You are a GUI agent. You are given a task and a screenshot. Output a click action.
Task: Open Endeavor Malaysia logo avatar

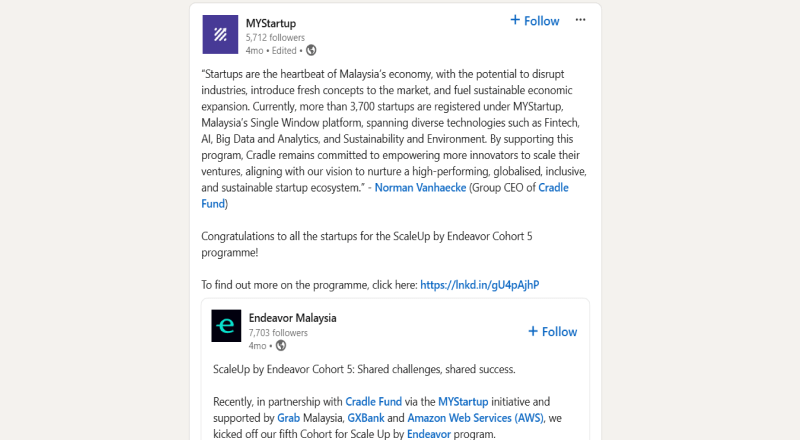point(226,326)
